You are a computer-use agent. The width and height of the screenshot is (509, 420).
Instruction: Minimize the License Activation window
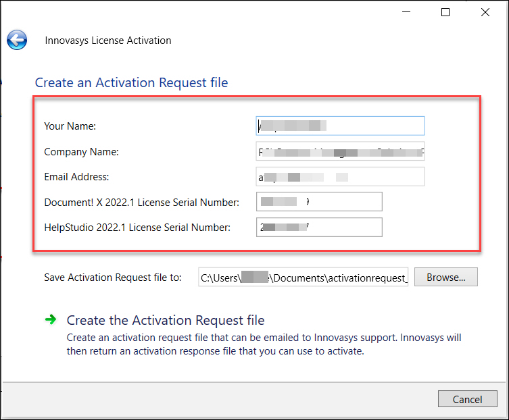[x=406, y=12]
